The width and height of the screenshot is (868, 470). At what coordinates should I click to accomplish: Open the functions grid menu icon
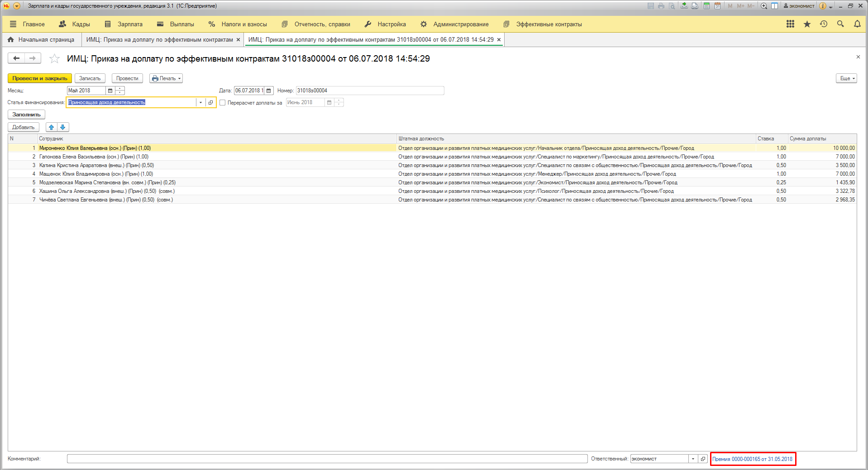pos(790,24)
